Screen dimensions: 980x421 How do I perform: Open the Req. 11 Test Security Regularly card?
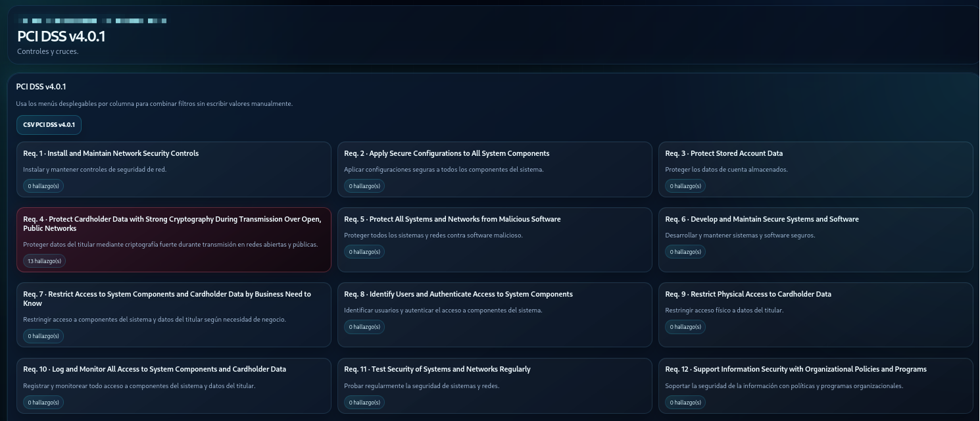pos(495,385)
